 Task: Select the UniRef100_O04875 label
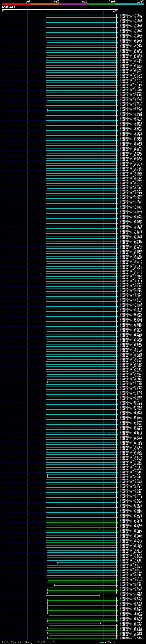coord(131,457)
